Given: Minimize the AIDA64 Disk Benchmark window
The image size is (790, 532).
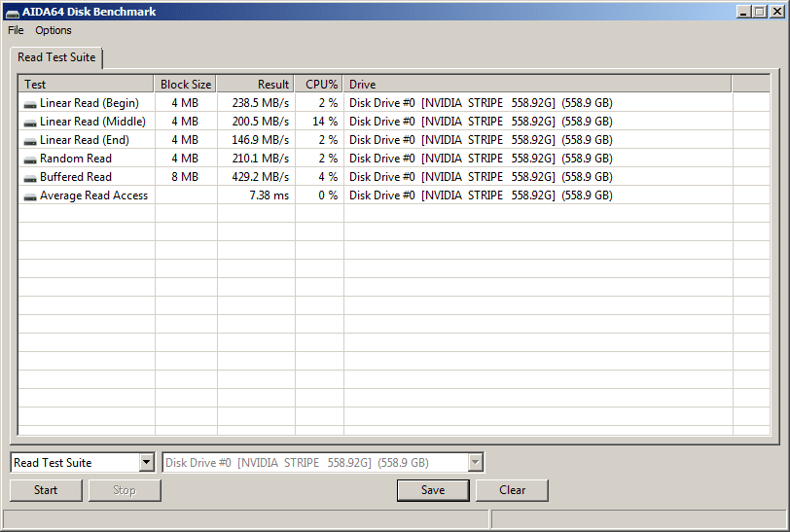Looking at the screenshot, I should point(743,12).
